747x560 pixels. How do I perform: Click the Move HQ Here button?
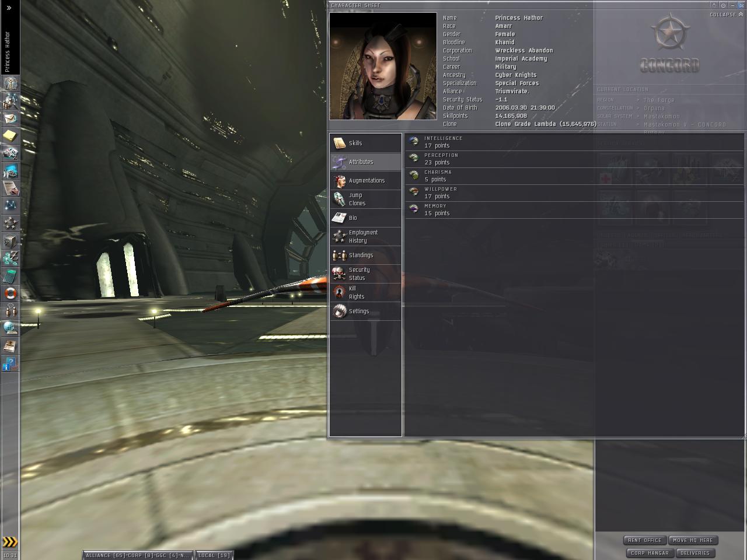click(x=693, y=540)
